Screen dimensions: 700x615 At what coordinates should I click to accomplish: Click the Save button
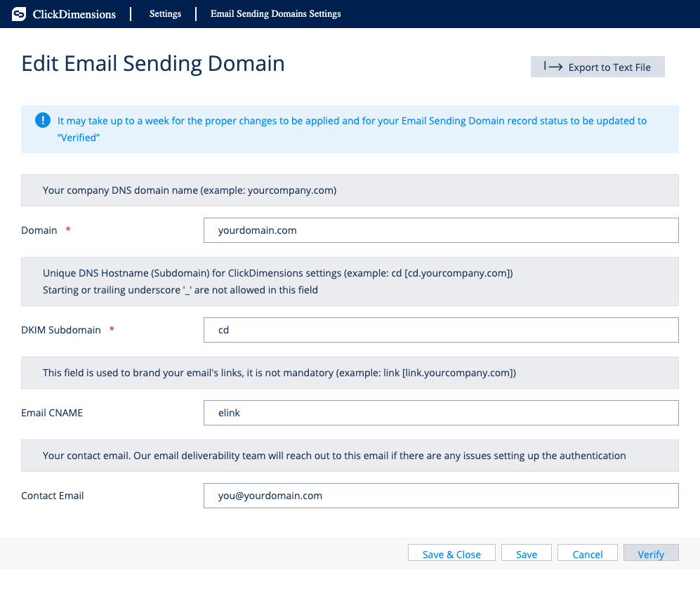pos(527,554)
